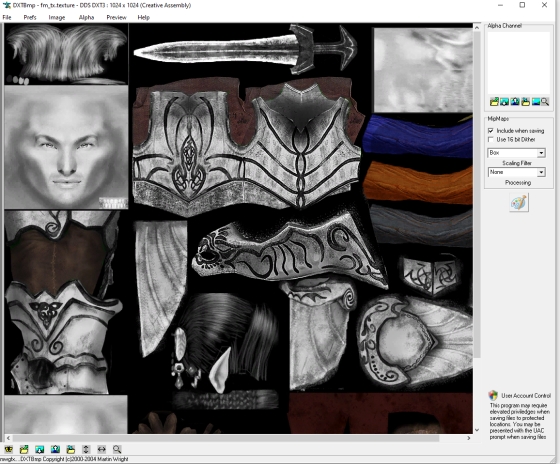Click the User Account Control shield icon
560x464 pixels.
(x=493, y=395)
